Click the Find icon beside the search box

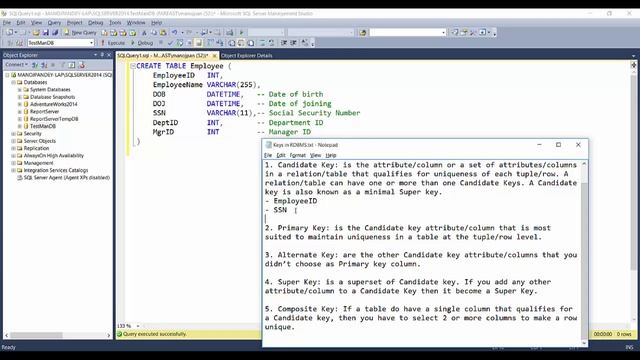point(363,32)
